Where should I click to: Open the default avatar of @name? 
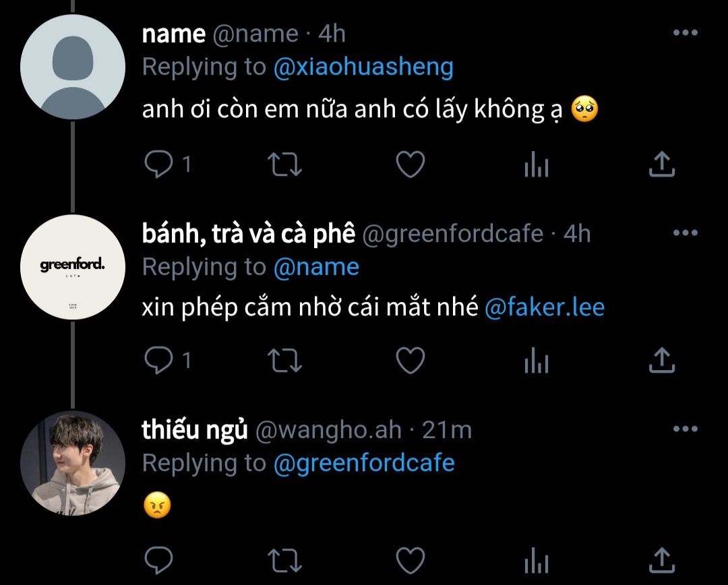tap(73, 67)
